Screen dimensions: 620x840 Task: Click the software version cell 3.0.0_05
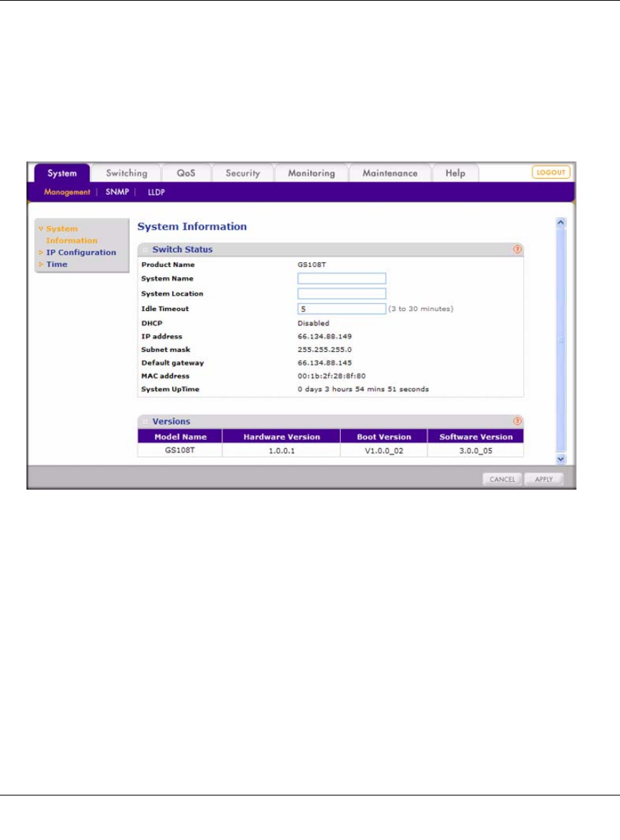click(x=476, y=451)
